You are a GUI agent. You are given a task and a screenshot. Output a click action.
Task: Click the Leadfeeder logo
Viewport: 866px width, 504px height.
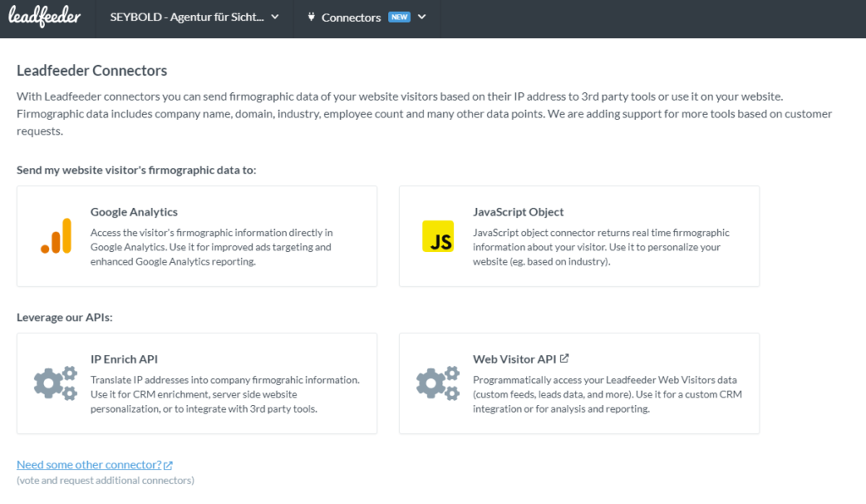(x=44, y=17)
